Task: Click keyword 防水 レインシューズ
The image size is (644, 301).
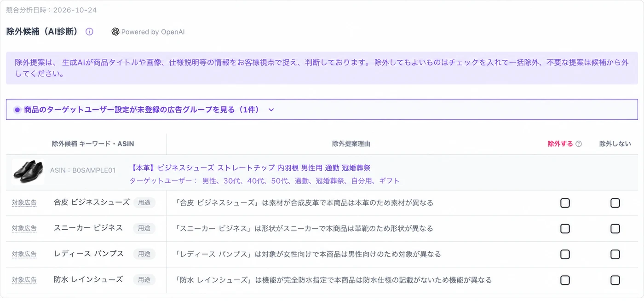Action: coord(88,279)
